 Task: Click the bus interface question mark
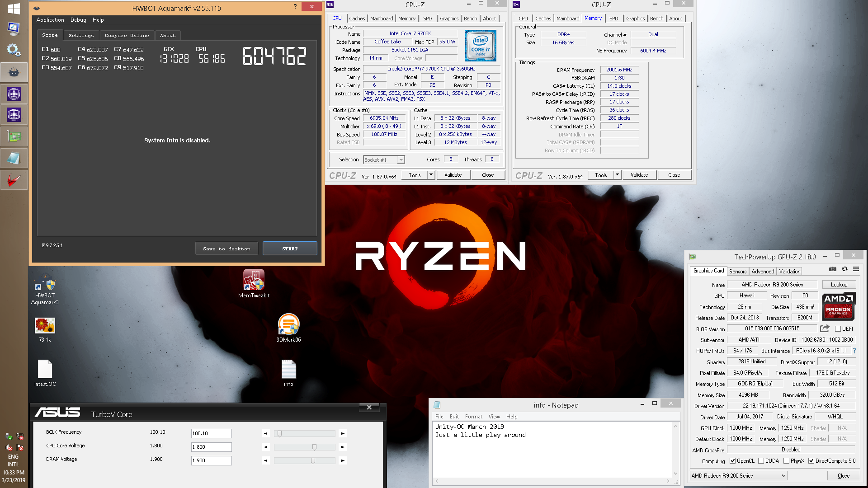pyautogui.click(x=854, y=351)
